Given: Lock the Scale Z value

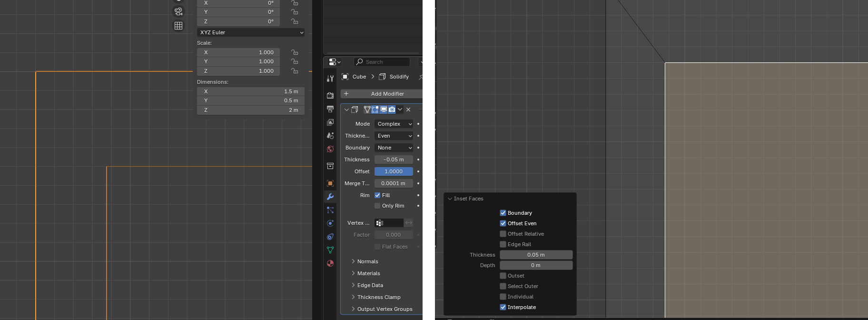Looking at the screenshot, I should coord(295,71).
